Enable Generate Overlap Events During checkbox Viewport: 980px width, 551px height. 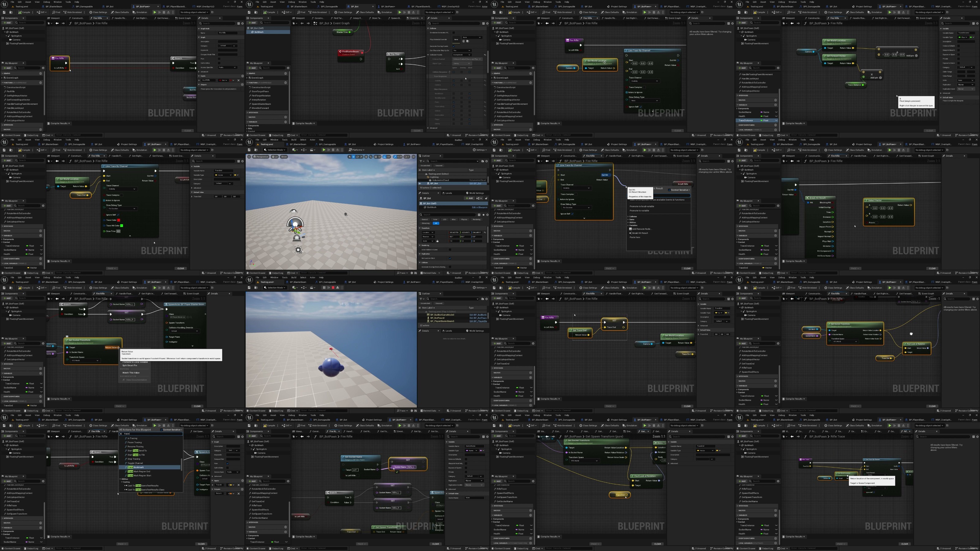coord(450,267)
